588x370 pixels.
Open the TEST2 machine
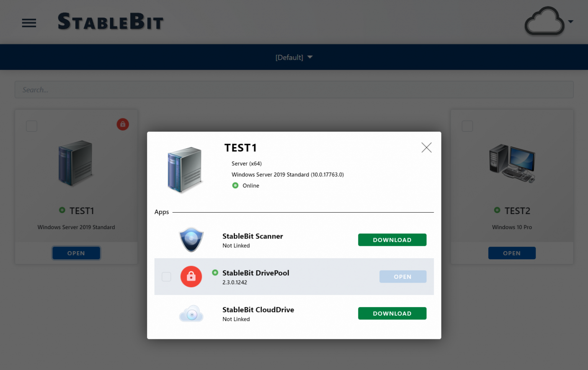point(512,253)
